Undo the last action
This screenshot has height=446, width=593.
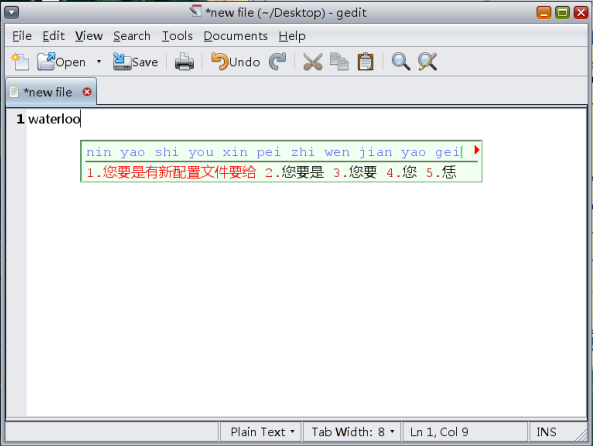pos(235,62)
